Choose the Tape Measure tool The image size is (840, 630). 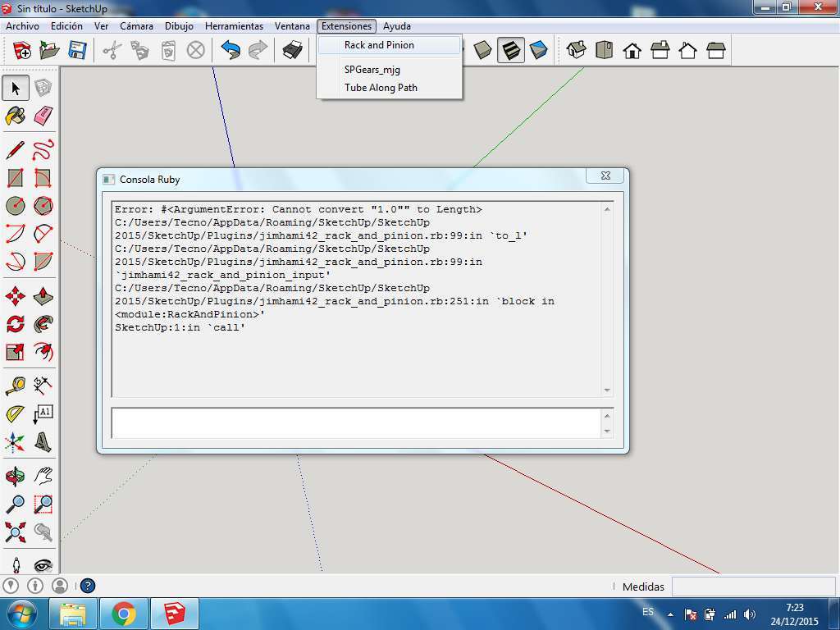coord(16,386)
